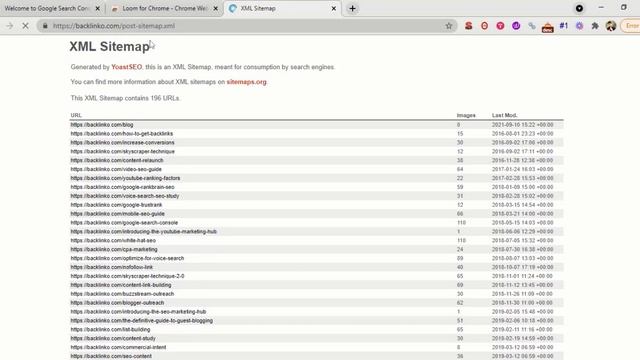The image size is (640, 360).
Task: Click text 'This XML Sitemap contains 196 URLs'
Action: [125, 98]
